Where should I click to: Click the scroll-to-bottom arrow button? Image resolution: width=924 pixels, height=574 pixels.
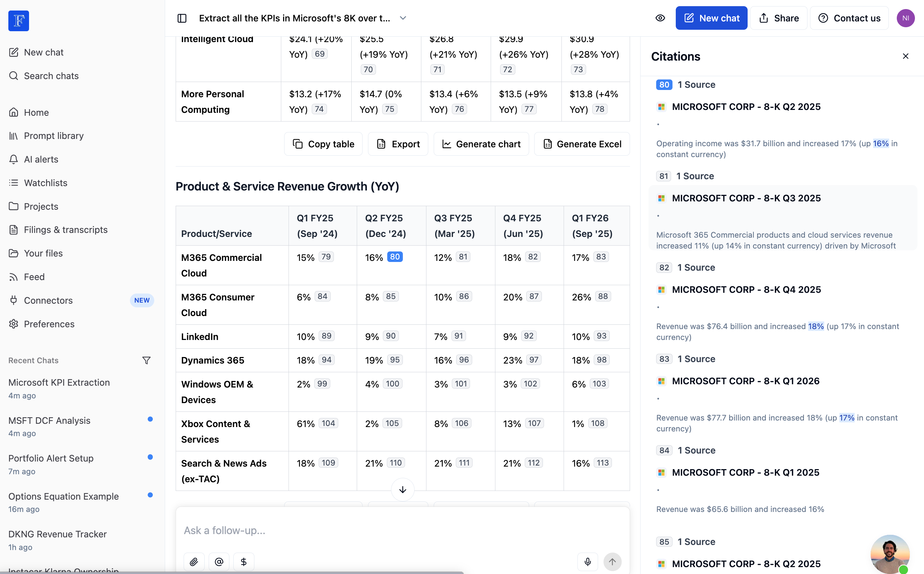tap(402, 489)
